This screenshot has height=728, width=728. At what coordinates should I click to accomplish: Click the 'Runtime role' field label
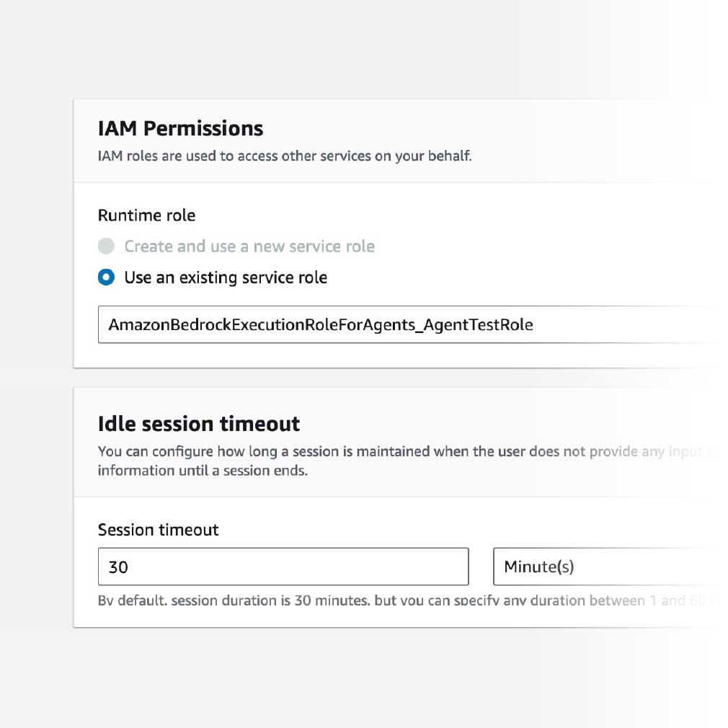click(146, 216)
